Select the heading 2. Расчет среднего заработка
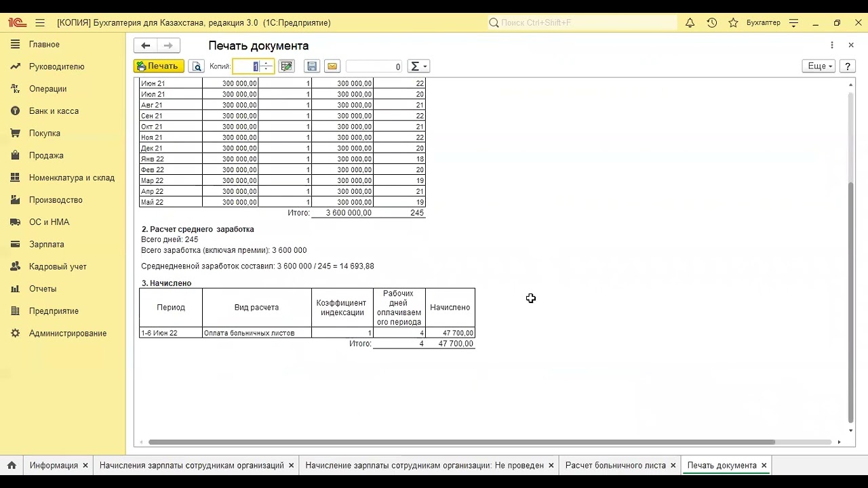 [x=198, y=229]
